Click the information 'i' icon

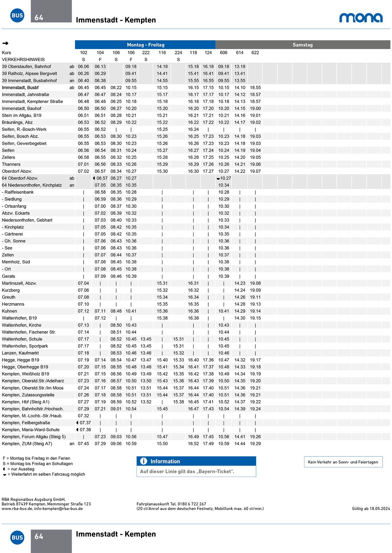click(143, 461)
